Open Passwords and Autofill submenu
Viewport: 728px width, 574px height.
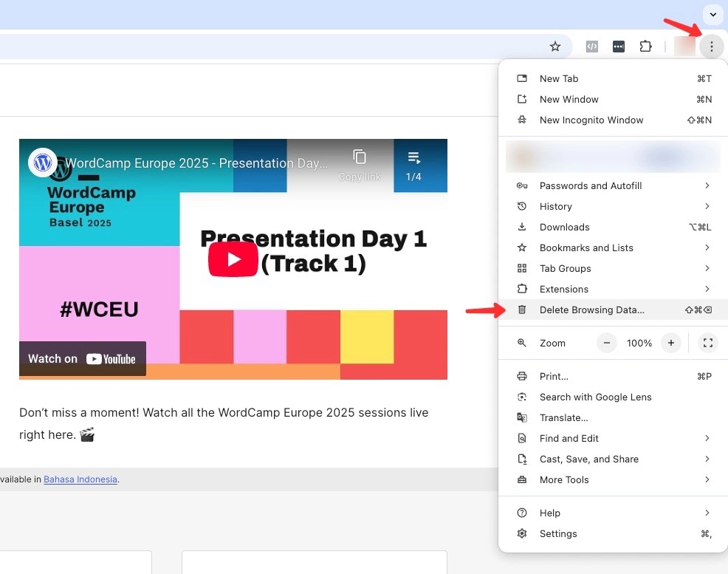pos(614,185)
